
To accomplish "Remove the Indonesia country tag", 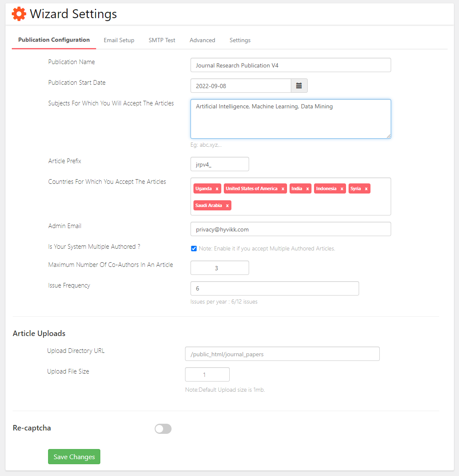I will point(342,189).
